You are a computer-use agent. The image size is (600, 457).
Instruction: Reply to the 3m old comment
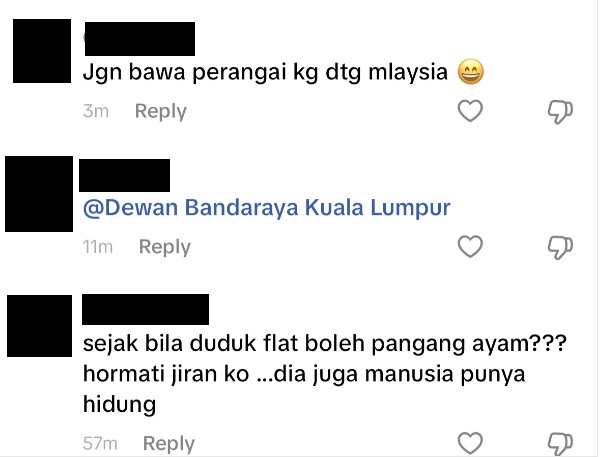(161, 111)
